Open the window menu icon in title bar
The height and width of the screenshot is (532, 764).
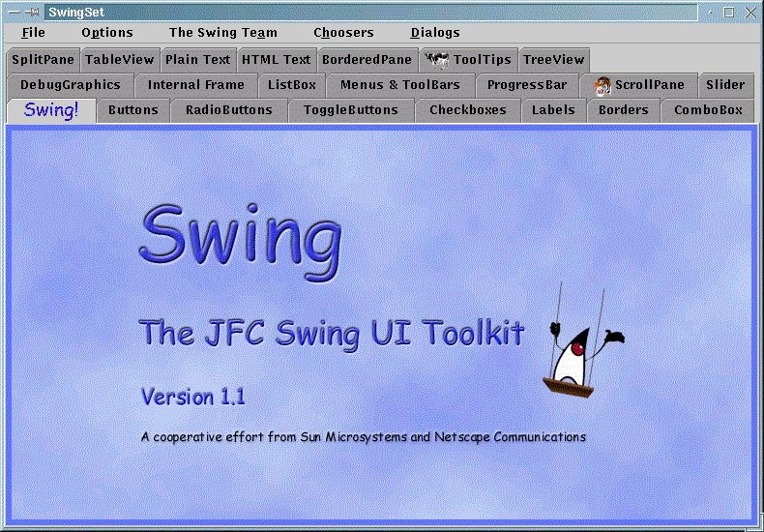point(13,12)
